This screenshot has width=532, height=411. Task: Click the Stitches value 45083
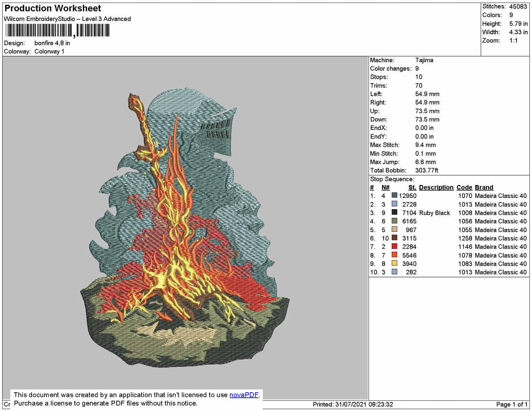[x=518, y=7]
